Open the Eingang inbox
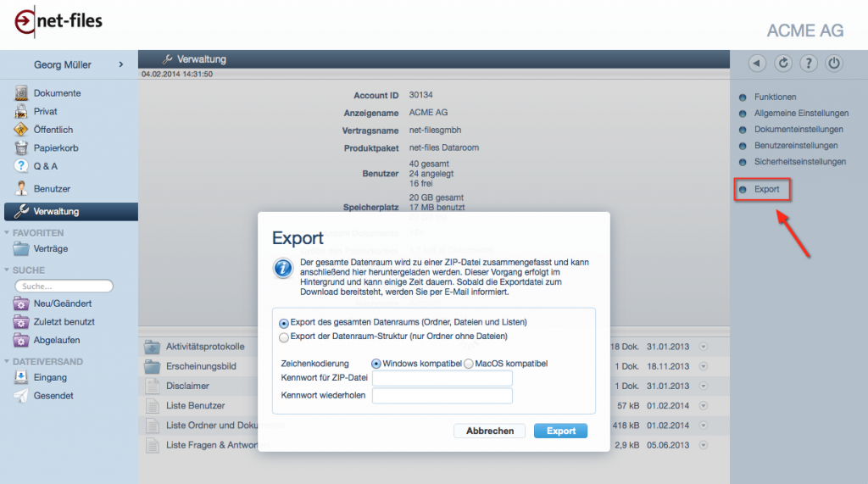Image resolution: width=868 pixels, height=484 pixels. coord(50,377)
